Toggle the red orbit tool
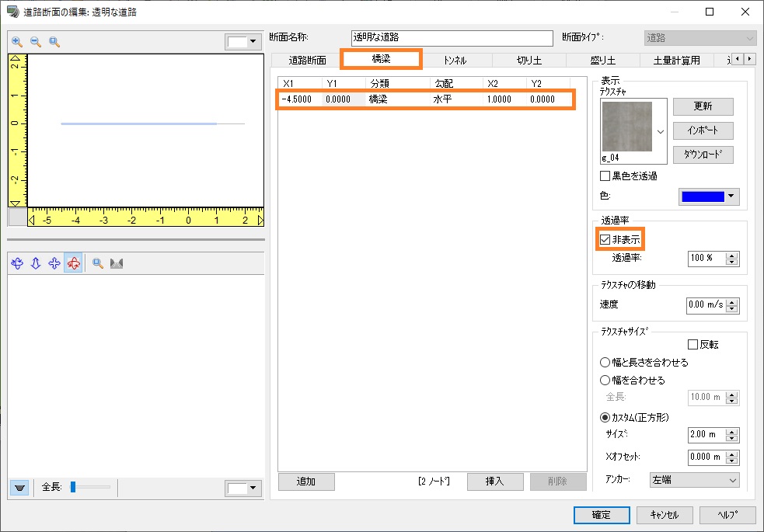764x532 pixels. coord(73,263)
